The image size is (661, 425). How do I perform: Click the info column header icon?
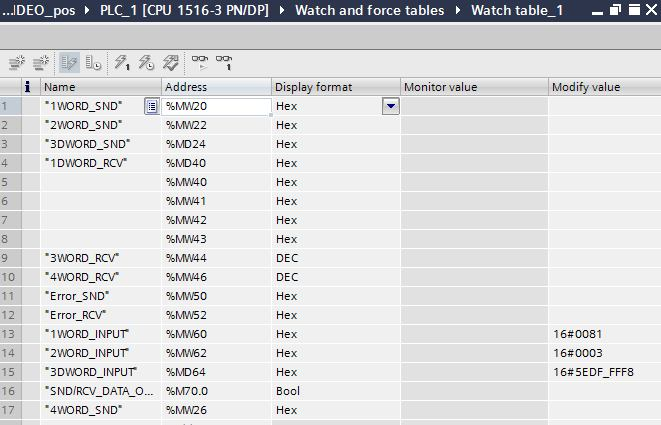click(x=27, y=87)
